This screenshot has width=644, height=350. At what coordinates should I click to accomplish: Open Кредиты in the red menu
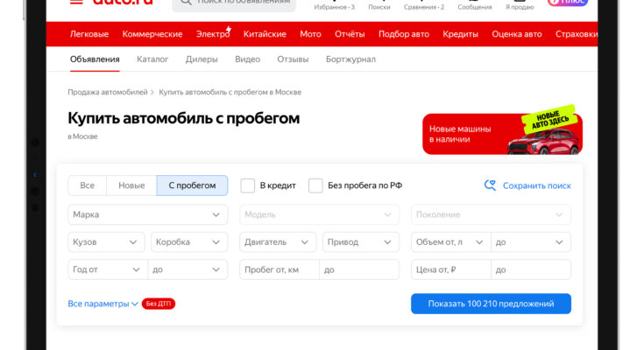[460, 34]
